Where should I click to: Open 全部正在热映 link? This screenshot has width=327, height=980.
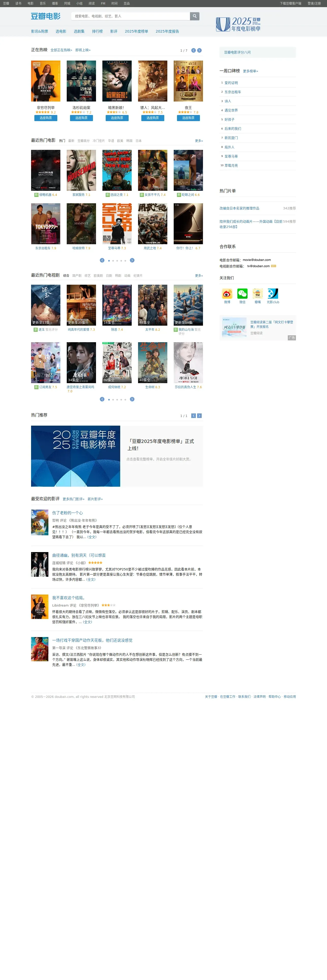(x=61, y=50)
